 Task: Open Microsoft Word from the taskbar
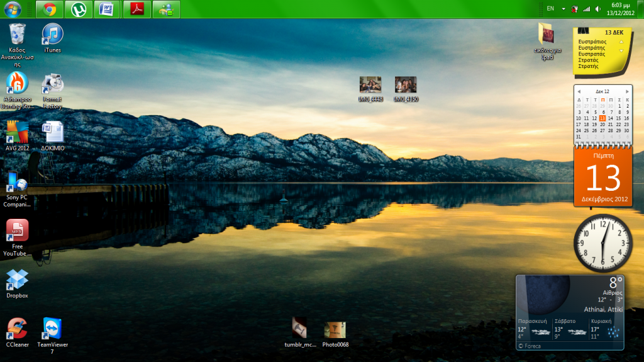(108, 9)
